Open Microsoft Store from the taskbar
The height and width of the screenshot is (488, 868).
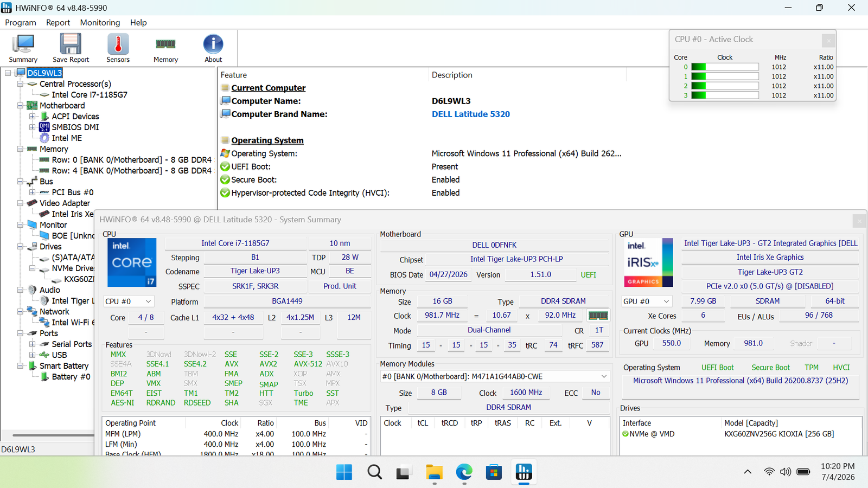(494, 472)
